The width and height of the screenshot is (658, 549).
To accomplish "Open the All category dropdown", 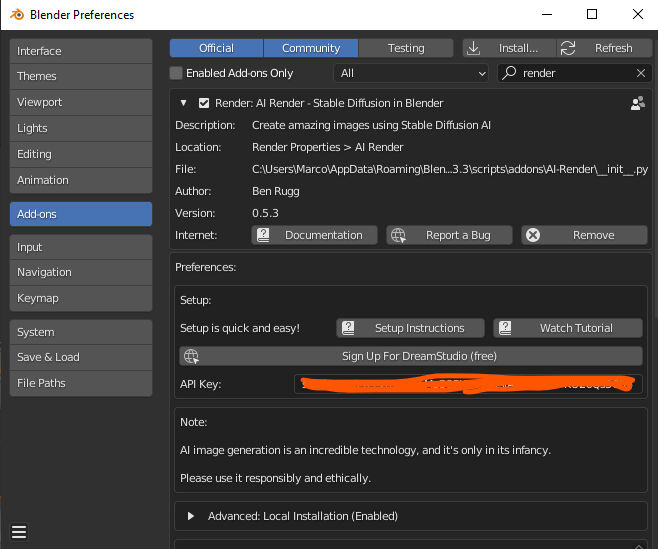I will click(411, 73).
